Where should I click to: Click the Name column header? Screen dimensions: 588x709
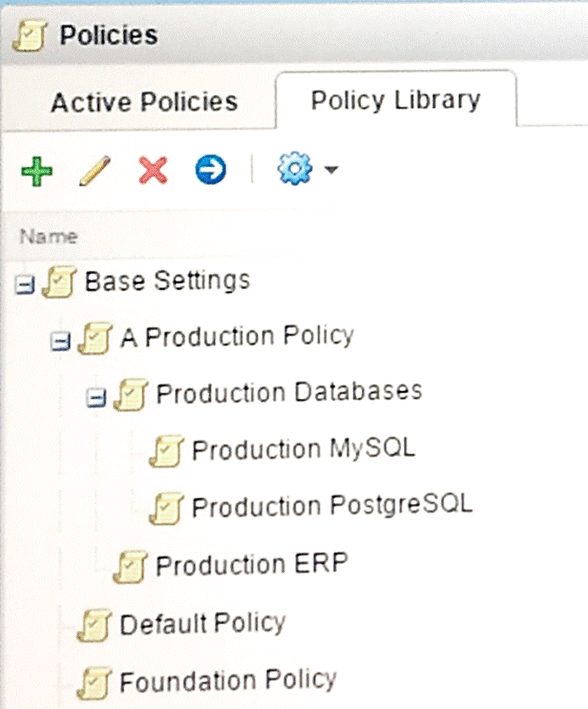(x=48, y=237)
